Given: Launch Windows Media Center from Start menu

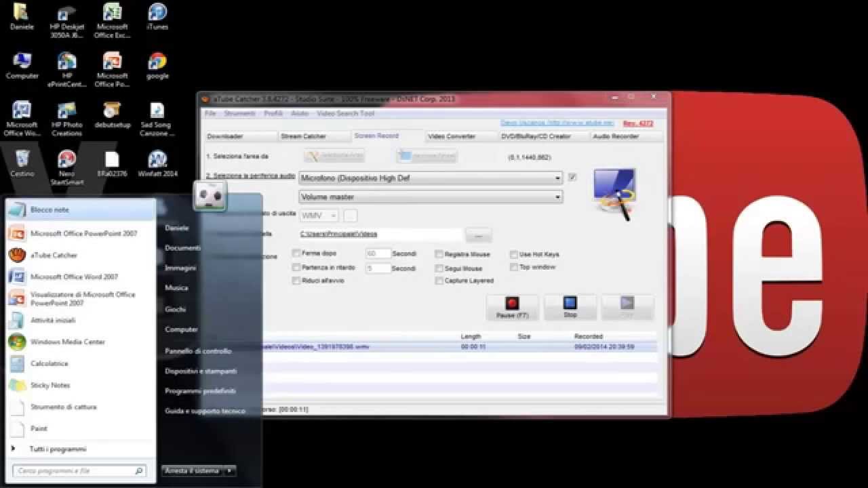Looking at the screenshot, I should 81,342.
